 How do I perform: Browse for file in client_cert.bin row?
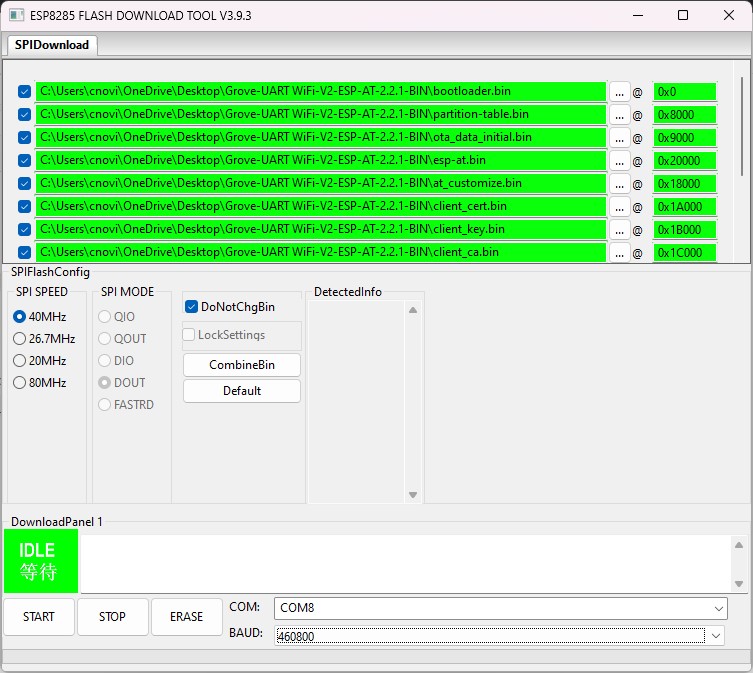[619, 207]
